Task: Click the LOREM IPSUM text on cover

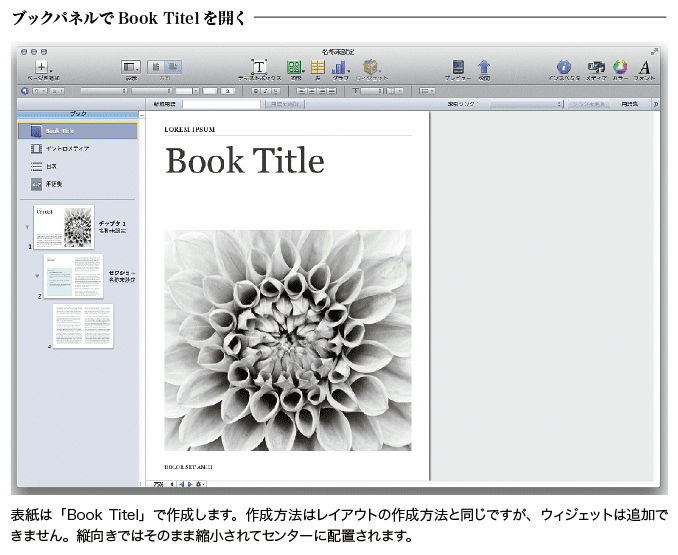Action: coord(189,129)
